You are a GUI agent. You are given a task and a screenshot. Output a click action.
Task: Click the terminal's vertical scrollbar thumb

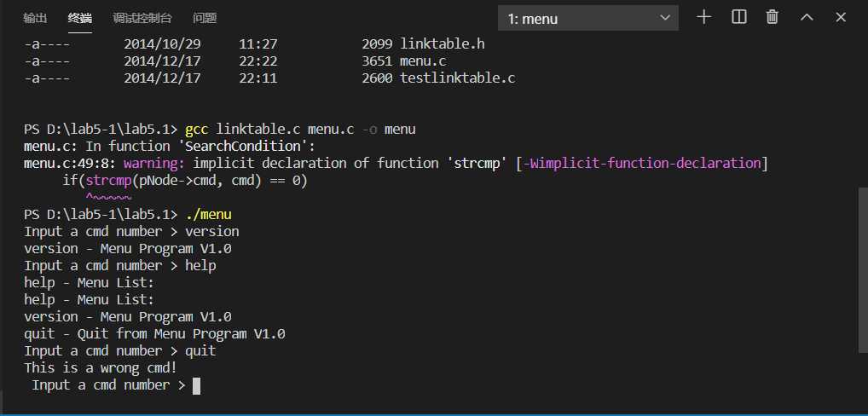[x=863, y=270]
